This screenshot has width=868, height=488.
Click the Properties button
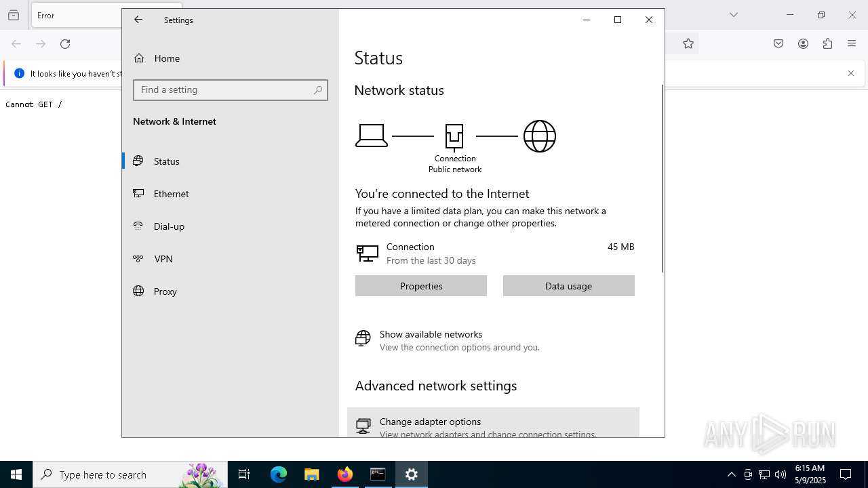click(421, 286)
